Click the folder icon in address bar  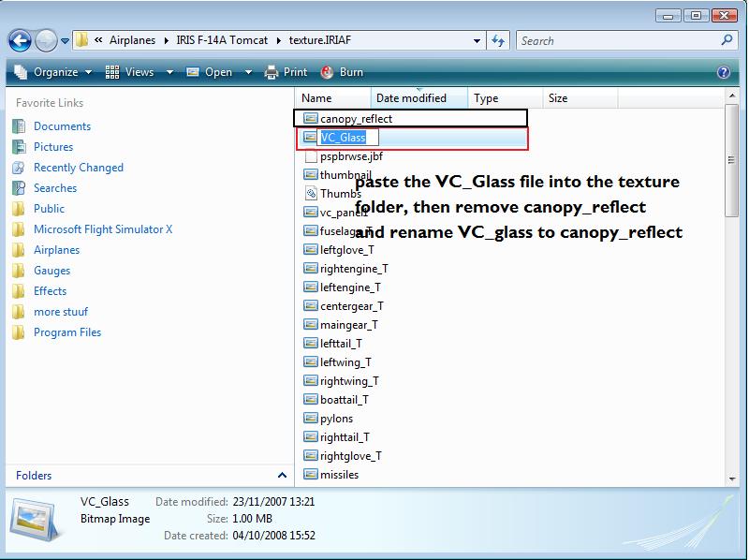[81, 40]
